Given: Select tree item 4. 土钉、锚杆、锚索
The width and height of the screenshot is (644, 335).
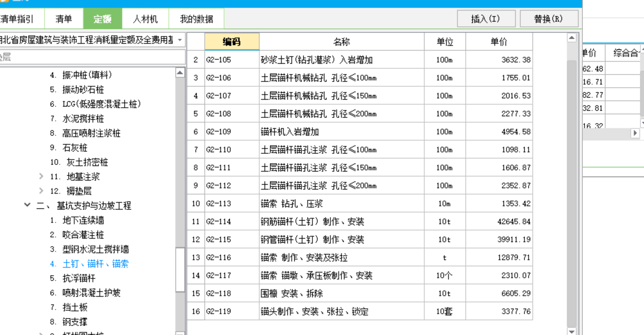Looking at the screenshot, I should click(x=89, y=264).
